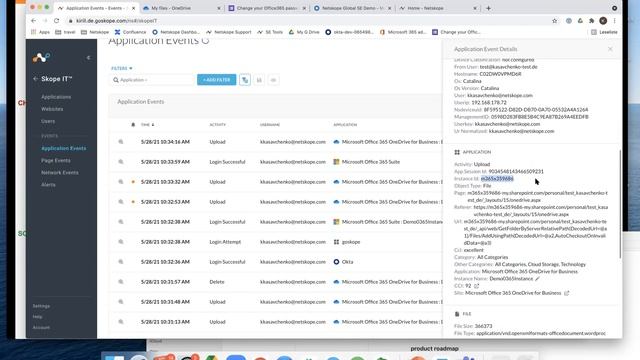Open Account at sidebar bottom
Viewport: 640px width, 360px height.
41,327
